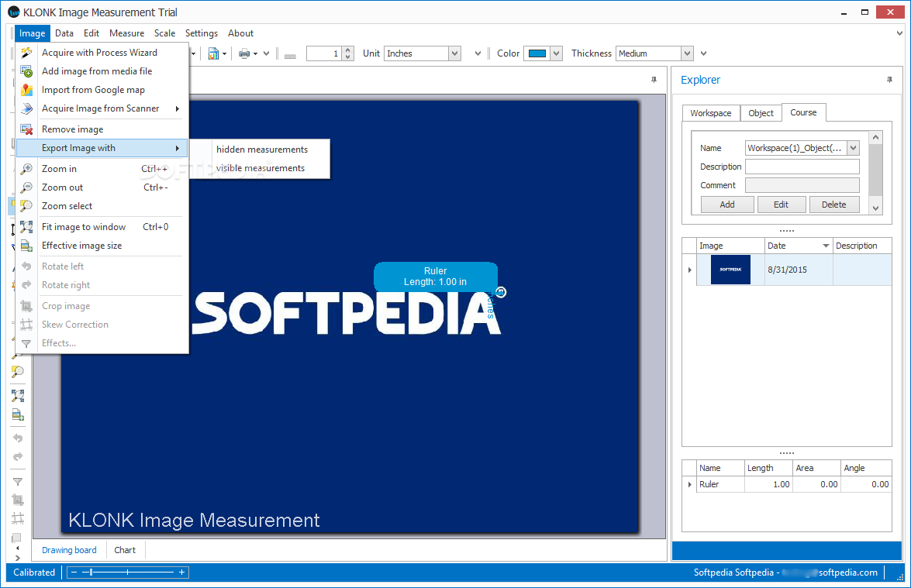Click the report chart icon in top toolbar
911x588 pixels.
(x=213, y=53)
